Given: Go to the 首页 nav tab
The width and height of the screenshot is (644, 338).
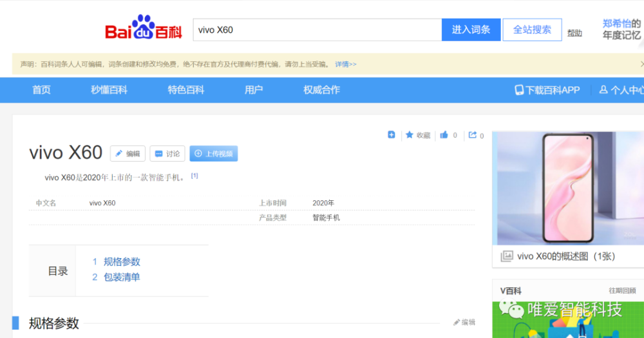Looking at the screenshot, I should (41, 90).
